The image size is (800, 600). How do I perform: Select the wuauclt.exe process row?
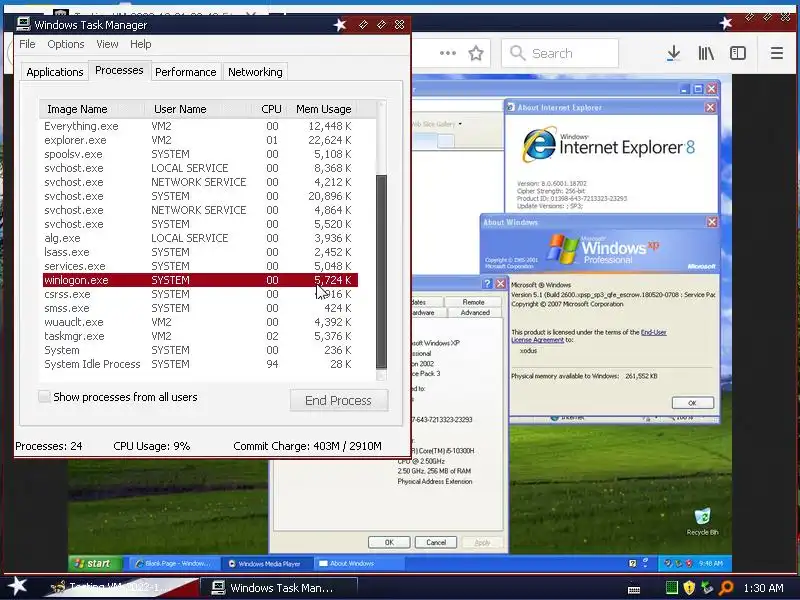pos(201,322)
